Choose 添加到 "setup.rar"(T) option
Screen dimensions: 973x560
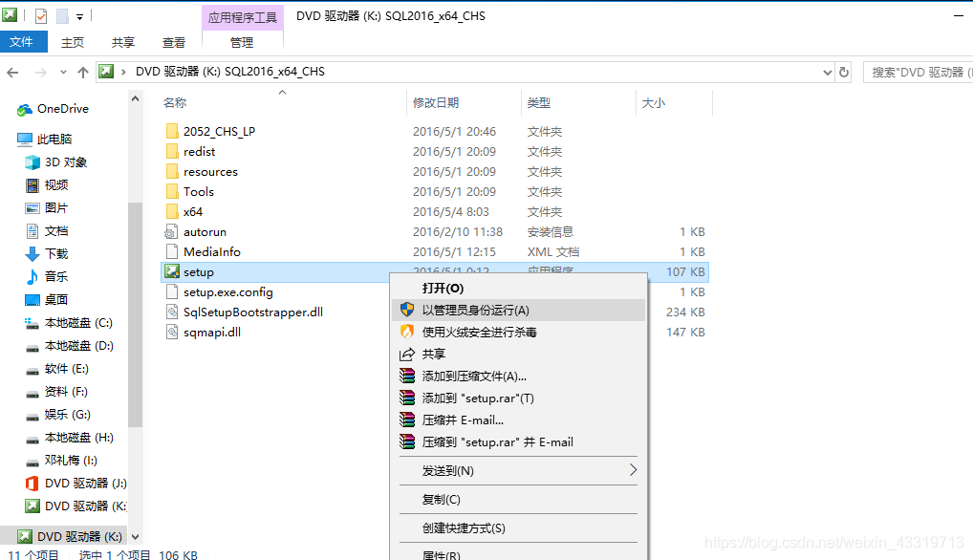[519, 398]
